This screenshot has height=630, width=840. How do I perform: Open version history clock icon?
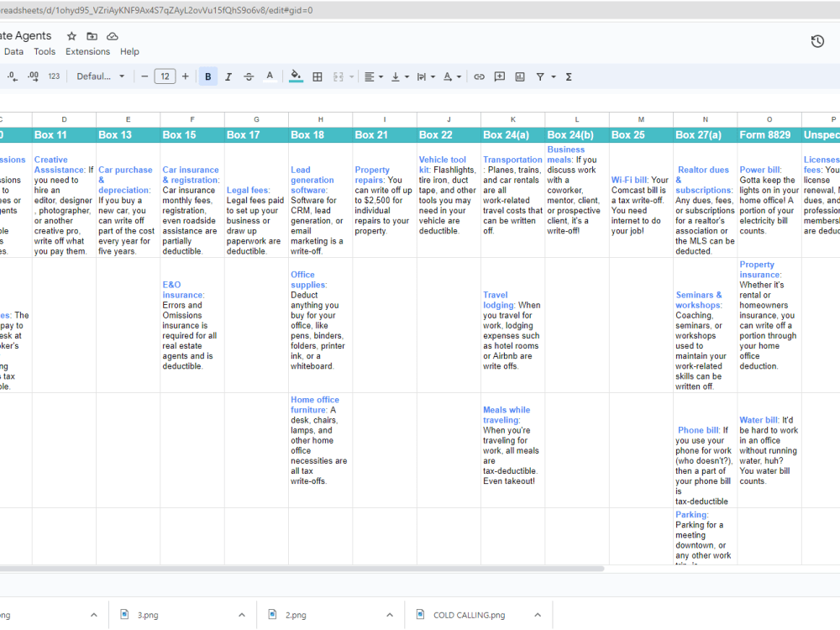pyautogui.click(x=817, y=41)
